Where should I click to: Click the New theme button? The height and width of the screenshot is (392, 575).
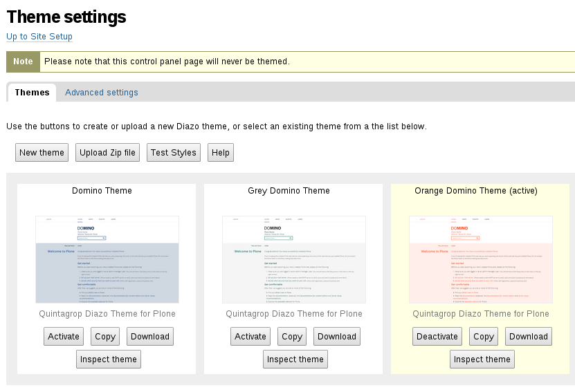[x=42, y=152]
